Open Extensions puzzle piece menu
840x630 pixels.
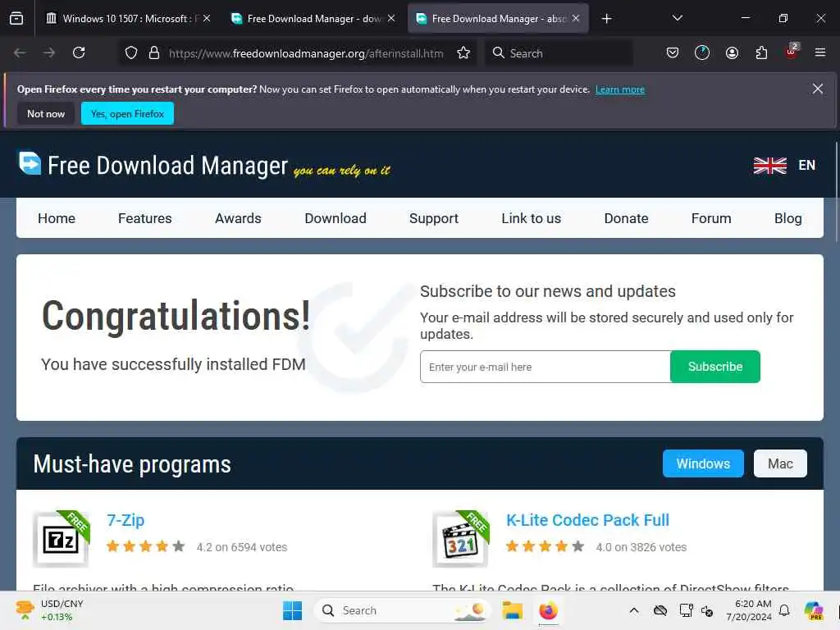click(761, 52)
